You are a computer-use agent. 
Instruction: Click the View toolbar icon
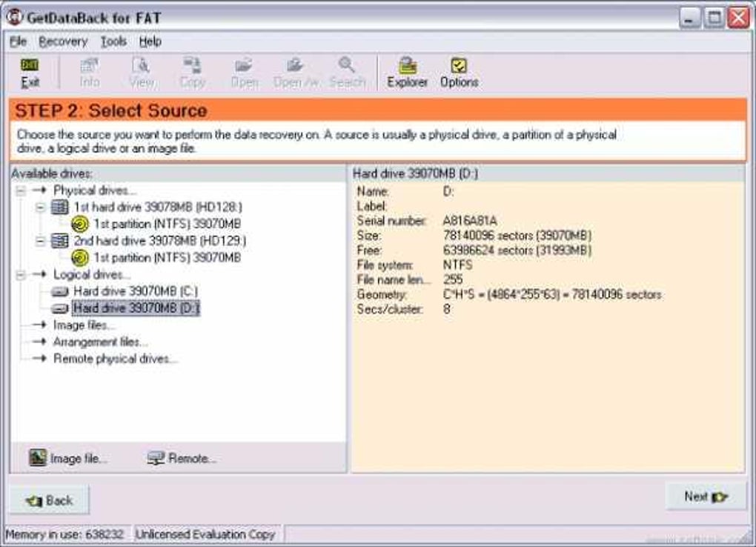point(142,65)
